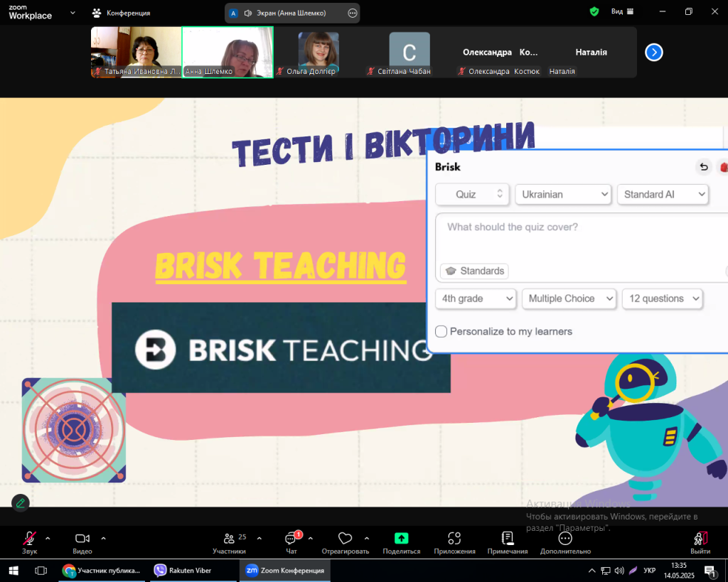Select Анна Шлемко video thumbnail

coord(227,52)
